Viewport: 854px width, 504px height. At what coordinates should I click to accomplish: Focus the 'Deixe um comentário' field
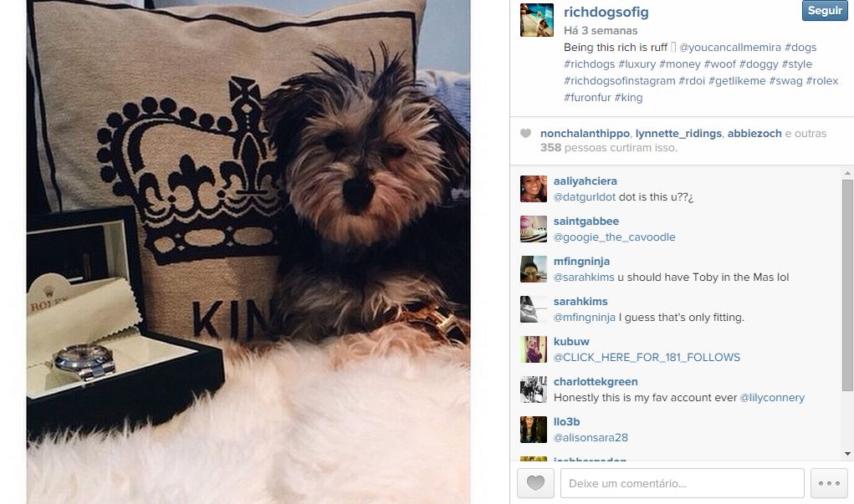coord(682,483)
